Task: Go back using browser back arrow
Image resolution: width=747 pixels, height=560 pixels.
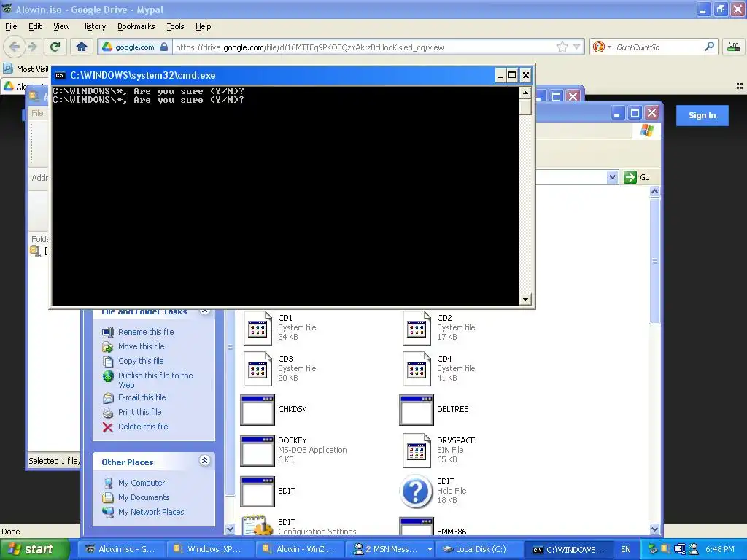Action: coord(15,47)
